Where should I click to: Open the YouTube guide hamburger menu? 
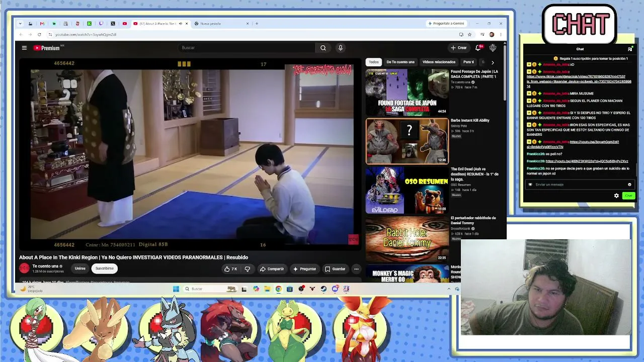tap(24, 48)
